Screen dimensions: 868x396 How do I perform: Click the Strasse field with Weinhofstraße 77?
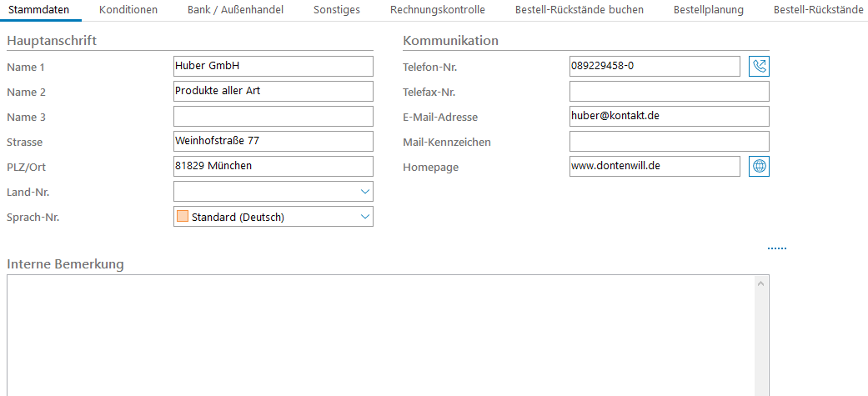(x=273, y=142)
